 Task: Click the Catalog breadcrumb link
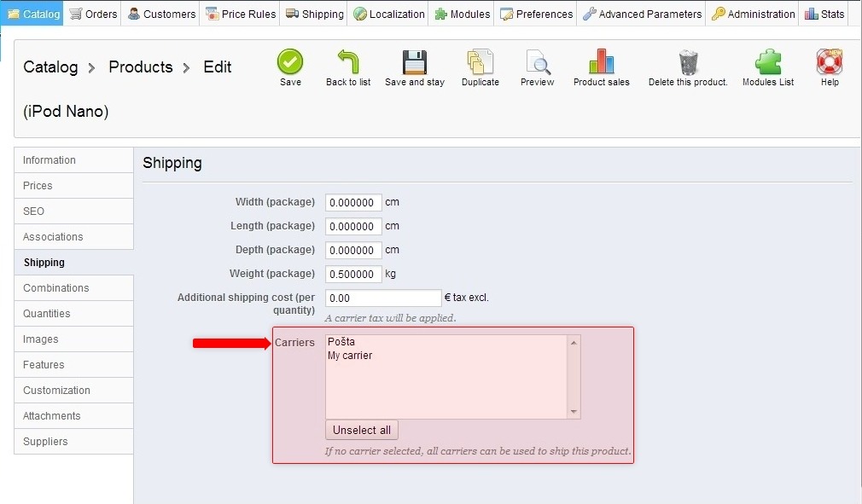(x=50, y=67)
